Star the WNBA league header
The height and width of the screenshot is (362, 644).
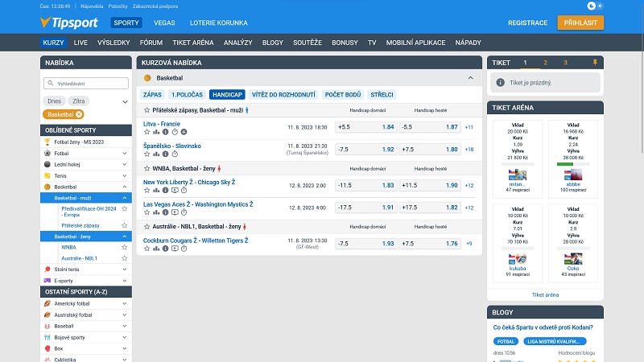[x=147, y=168]
